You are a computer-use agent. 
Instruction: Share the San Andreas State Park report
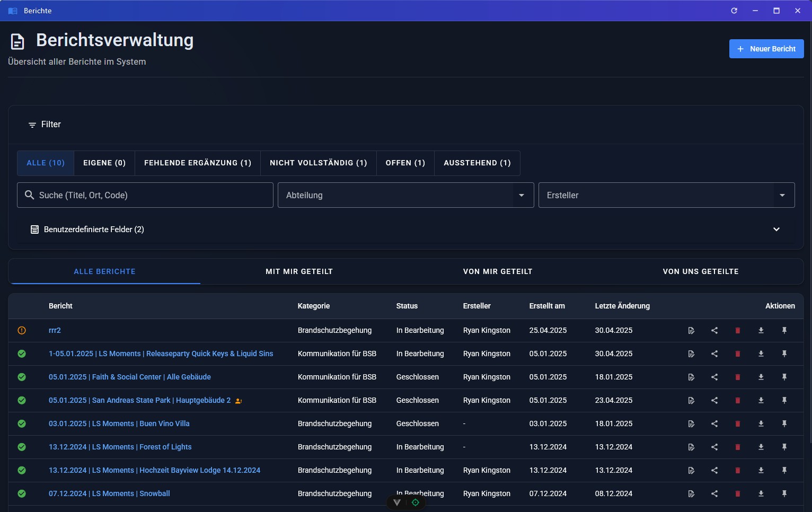tap(714, 400)
